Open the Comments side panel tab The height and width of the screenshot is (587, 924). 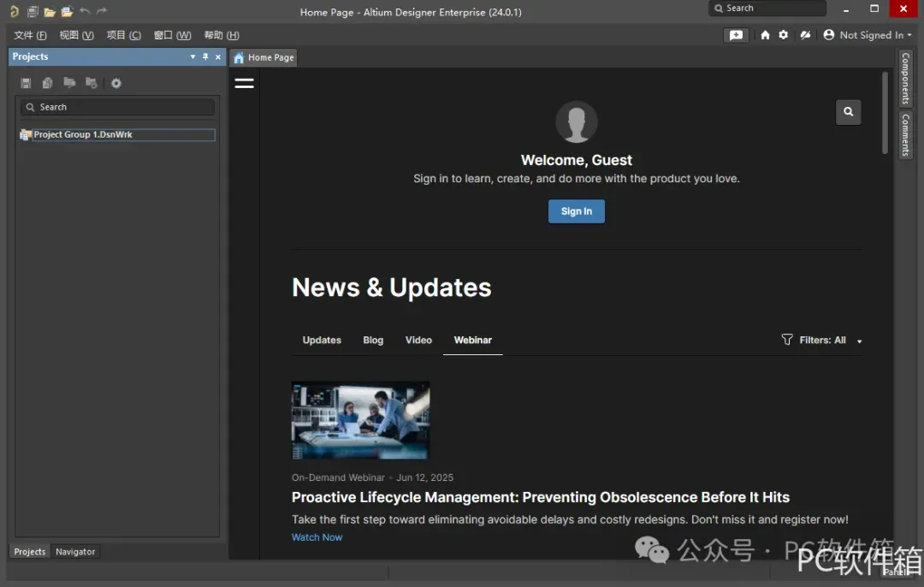[x=905, y=134]
